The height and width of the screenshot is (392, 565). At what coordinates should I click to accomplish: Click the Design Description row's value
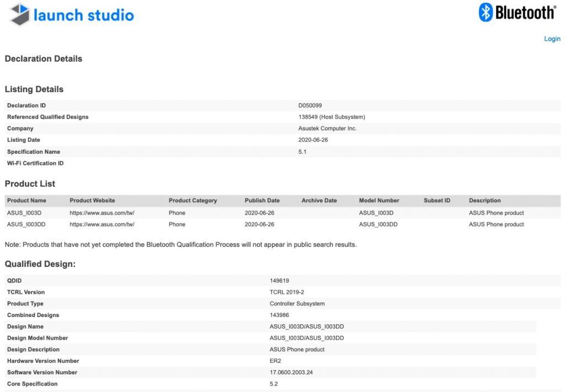[x=297, y=350]
